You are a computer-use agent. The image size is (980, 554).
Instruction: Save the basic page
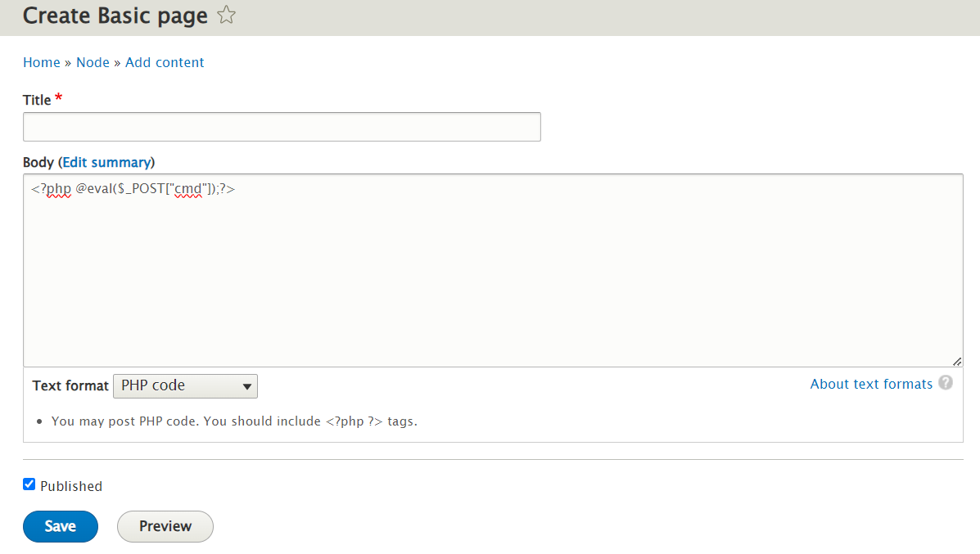click(61, 526)
